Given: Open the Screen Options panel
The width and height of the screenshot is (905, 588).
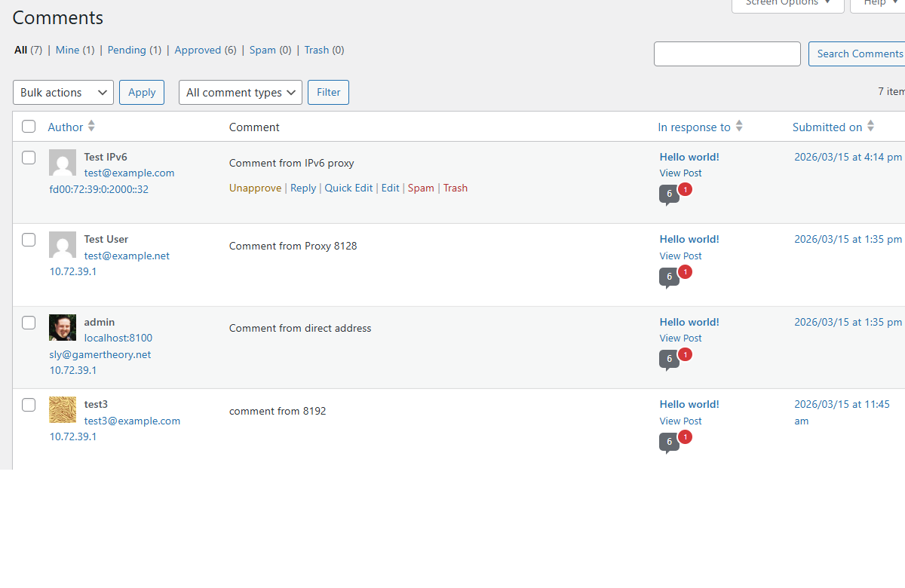Looking at the screenshot, I should point(787,4).
